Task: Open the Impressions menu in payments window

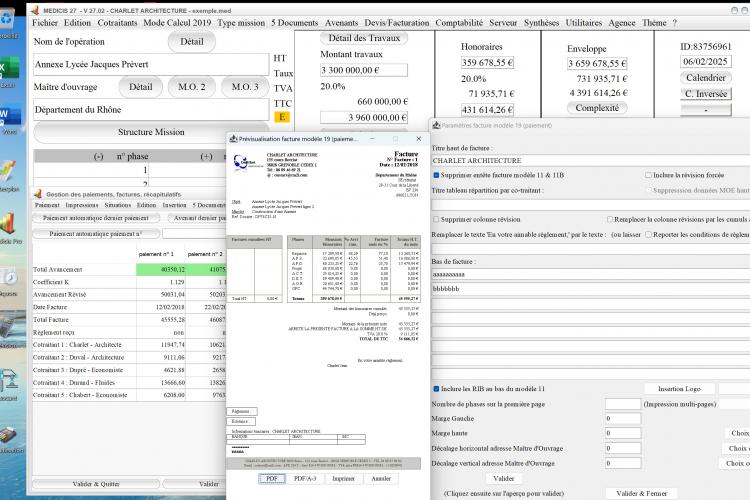Action: [82, 205]
